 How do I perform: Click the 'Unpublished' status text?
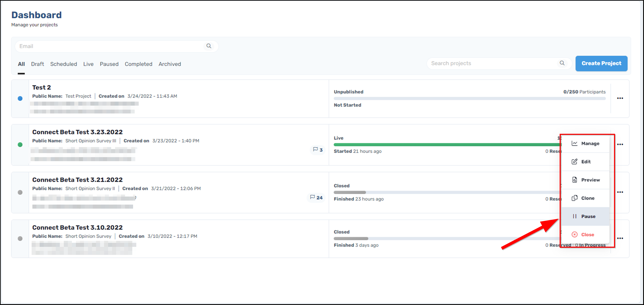[348, 92]
